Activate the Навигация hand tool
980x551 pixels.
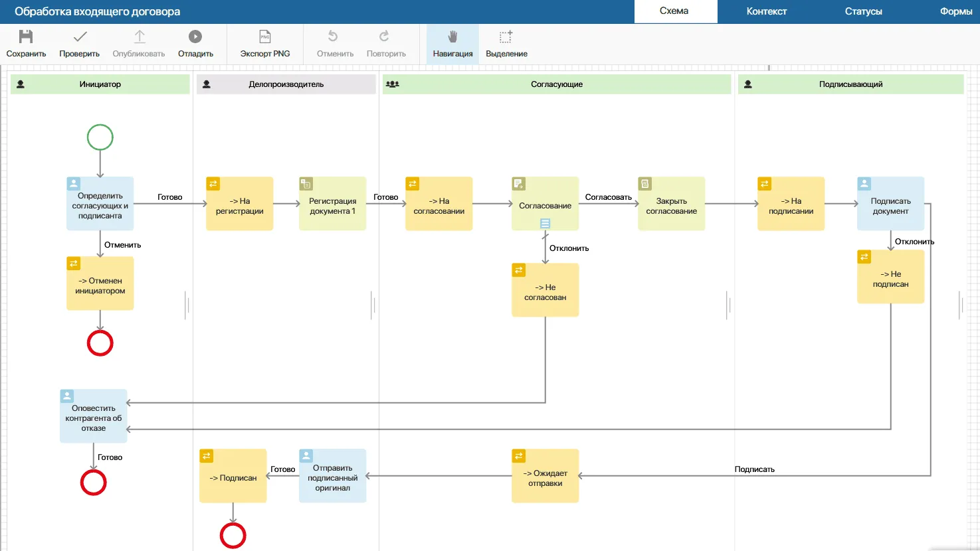[x=452, y=37]
